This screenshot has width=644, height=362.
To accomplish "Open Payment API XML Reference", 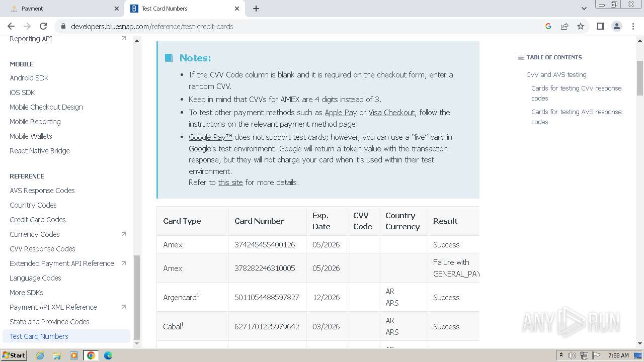I will 53,307.
